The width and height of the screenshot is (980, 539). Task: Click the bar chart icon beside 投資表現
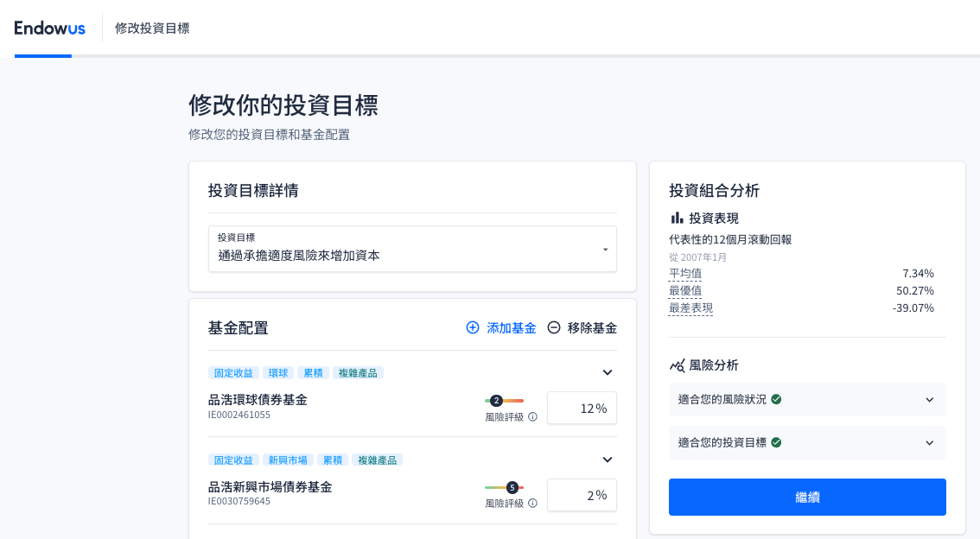point(677,219)
